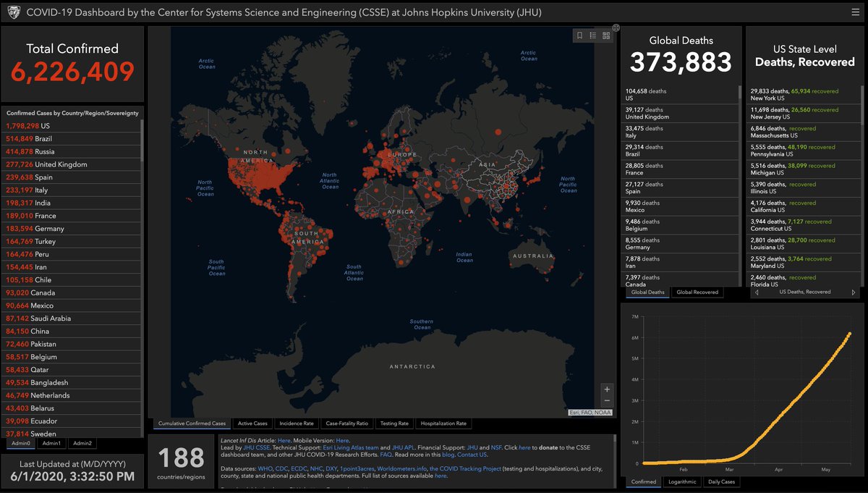The width and height of the screenshot is (868, 493).
Task: Select the Confirmed chart tab
Action: point(644,481)
